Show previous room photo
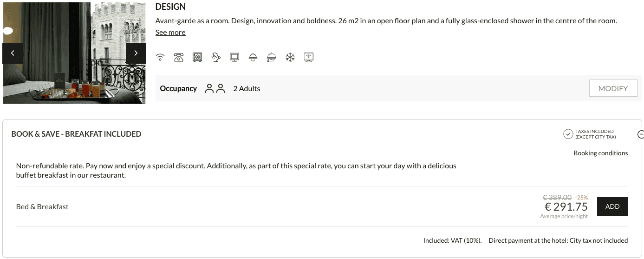 [13, 53]
